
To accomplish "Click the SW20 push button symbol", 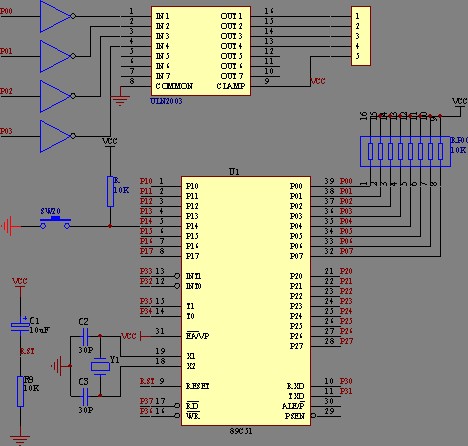I will click(x=55, y=223).
